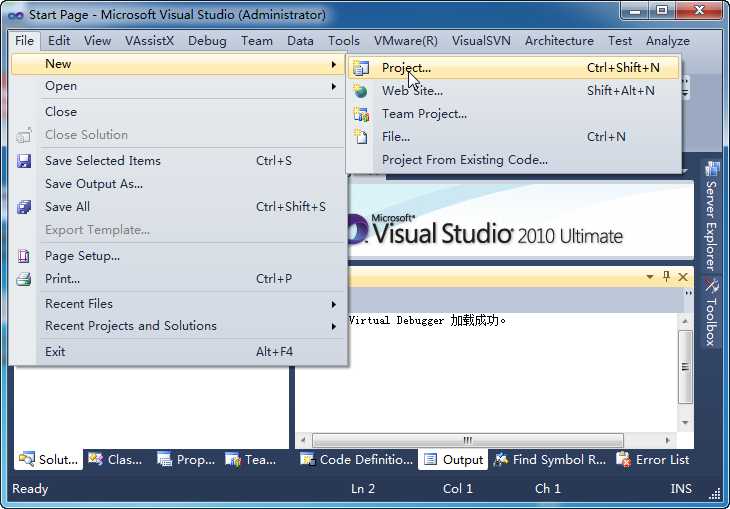Open the VMware(R) menu
The width and height of the screenshot is (730, 509).
pos(406,41)
